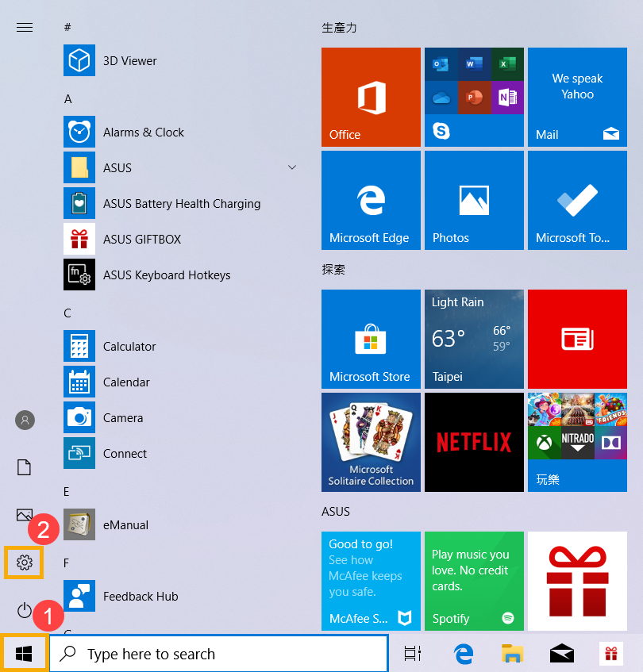643x672 pixels.
Task: Open Task View in the taskbar
Action: pyautogui.click(x=412, y=654)
